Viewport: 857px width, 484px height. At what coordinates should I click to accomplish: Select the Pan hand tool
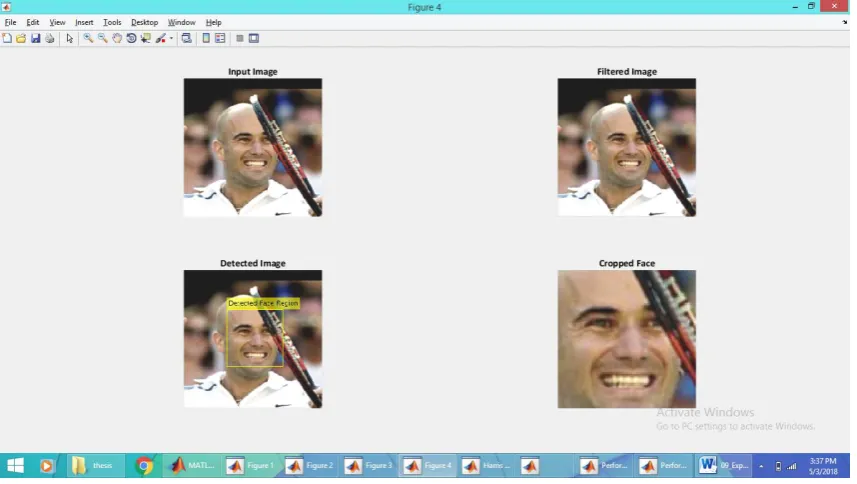click(x=117, y=38)
